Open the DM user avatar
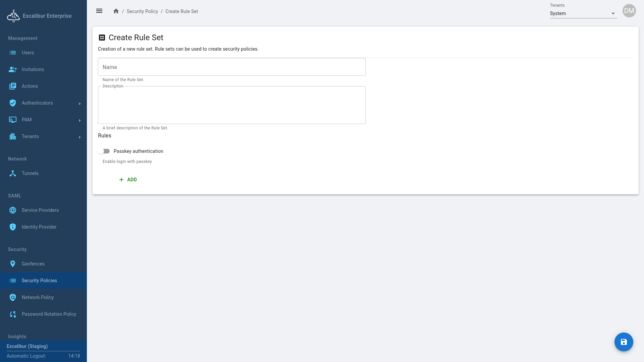 (x=629, y=11)
